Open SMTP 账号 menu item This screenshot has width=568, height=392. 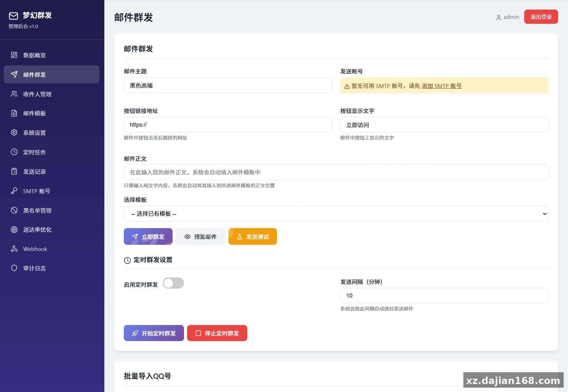pyautogui.click(x=52, y=191)
